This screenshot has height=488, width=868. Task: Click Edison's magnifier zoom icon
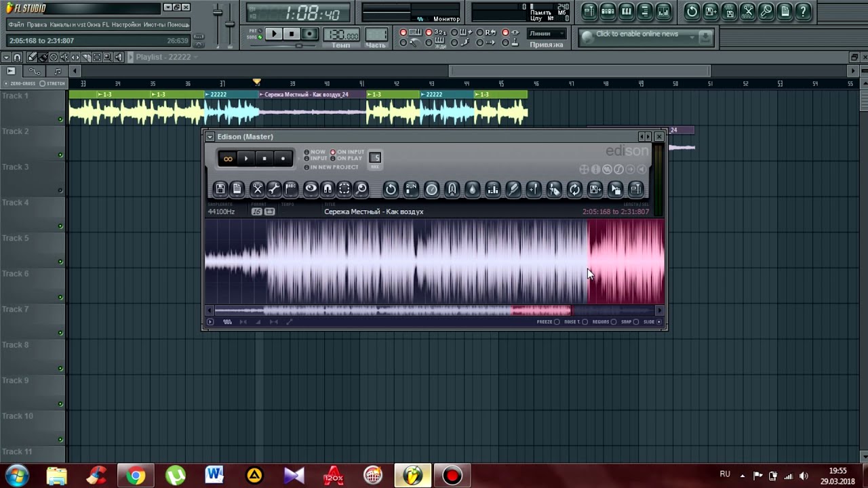361,189
